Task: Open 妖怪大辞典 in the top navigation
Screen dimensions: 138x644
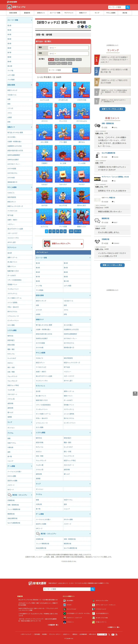Action: pos(13,13)
